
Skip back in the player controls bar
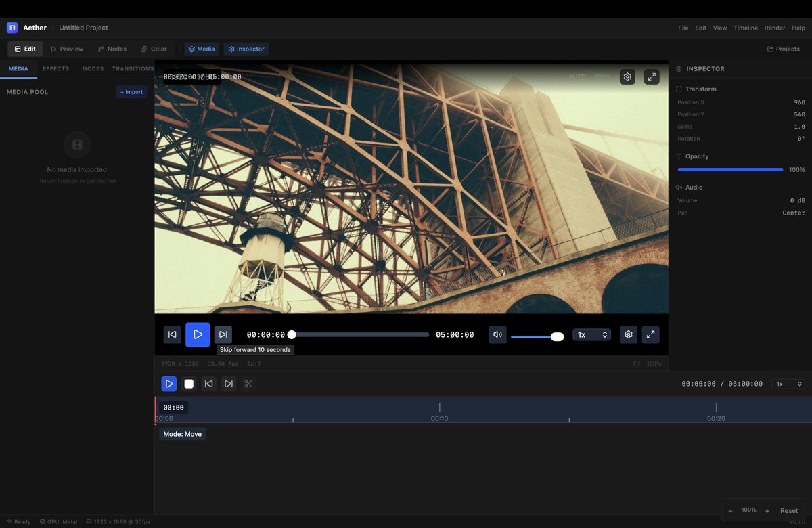172,334
